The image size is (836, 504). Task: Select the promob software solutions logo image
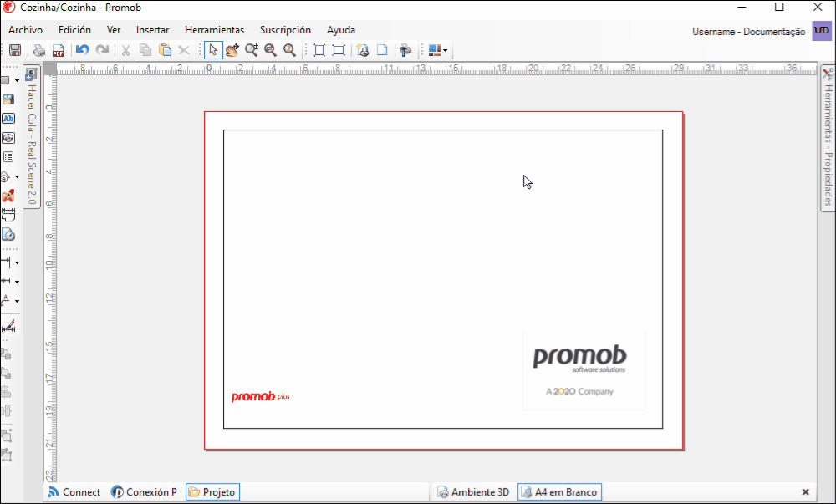(584, 370)
